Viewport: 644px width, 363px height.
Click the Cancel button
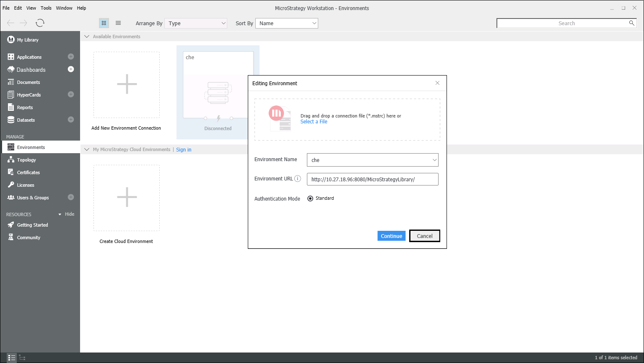[425, 236]
